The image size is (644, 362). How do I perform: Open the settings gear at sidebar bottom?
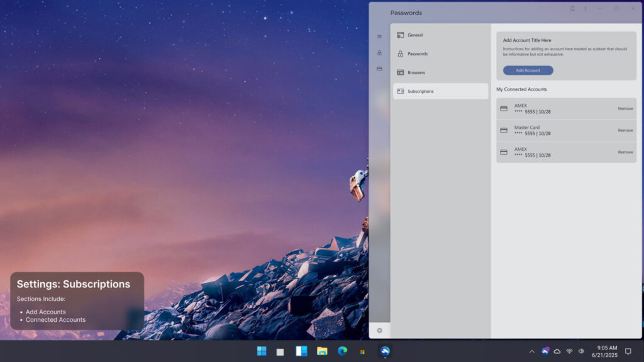379,330
